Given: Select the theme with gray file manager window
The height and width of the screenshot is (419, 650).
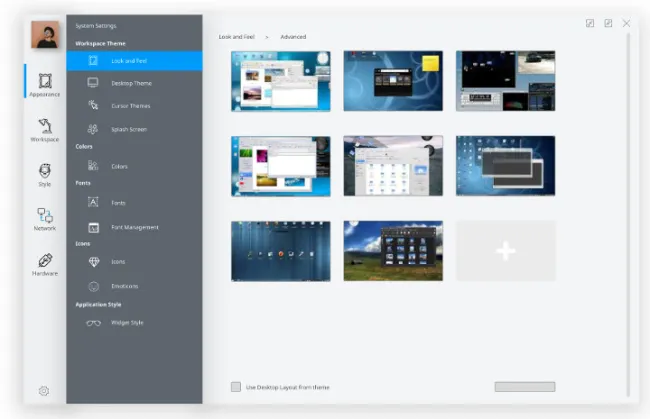Looking at the screenshot, I should [393, 166].
